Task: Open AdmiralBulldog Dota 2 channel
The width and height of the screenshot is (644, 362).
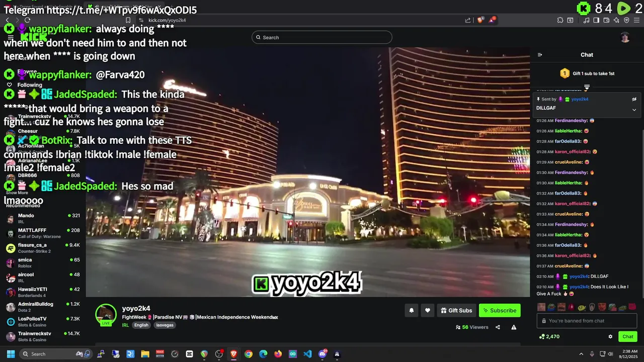Action: tap(43, 307)
